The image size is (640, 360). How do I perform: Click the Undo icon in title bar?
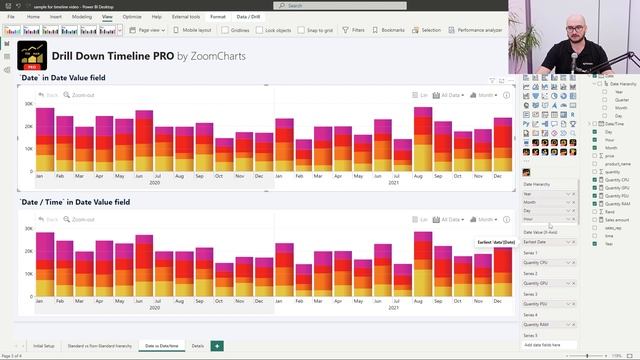click(18, 6)
